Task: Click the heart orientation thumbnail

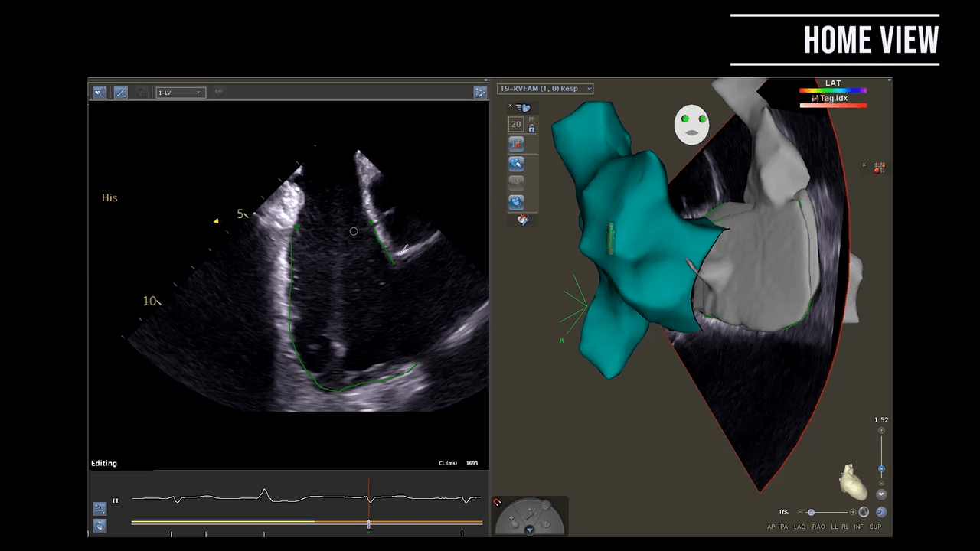Action: [852, 482]
